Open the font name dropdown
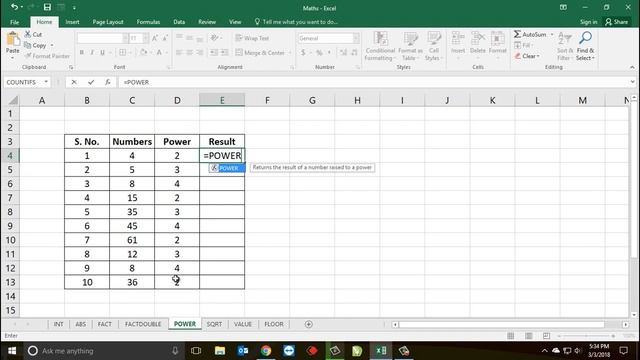 click(x=125, y=38)
